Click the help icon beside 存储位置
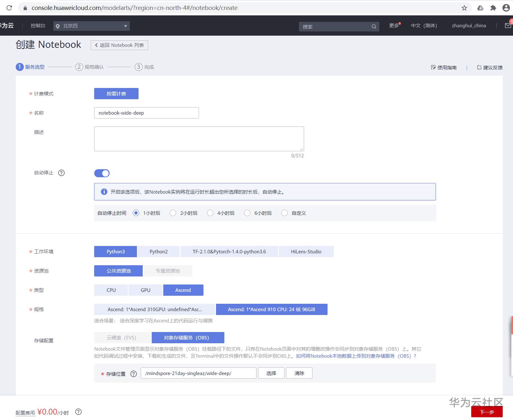This screenshot has width=513, height=420. pyautogui.click(x=134, y=374)
